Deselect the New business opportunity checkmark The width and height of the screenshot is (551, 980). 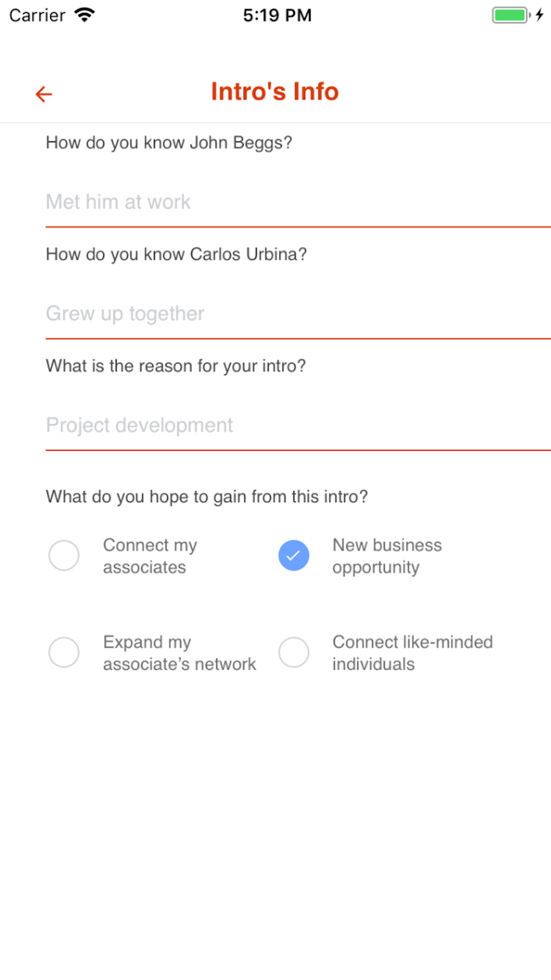[x=294, y=555]
